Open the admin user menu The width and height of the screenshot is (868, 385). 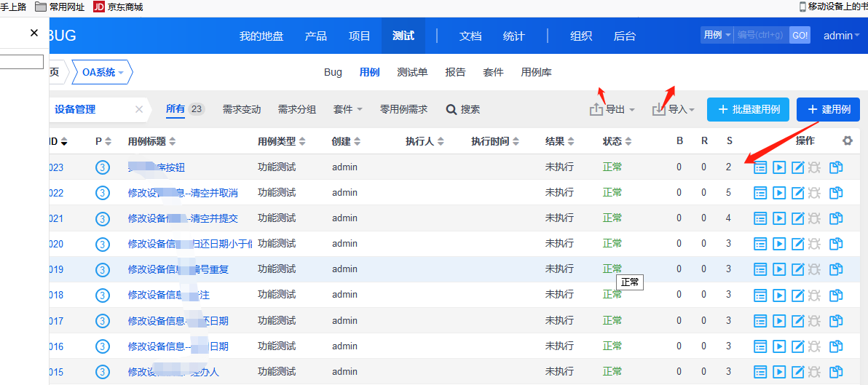[842, 36]
